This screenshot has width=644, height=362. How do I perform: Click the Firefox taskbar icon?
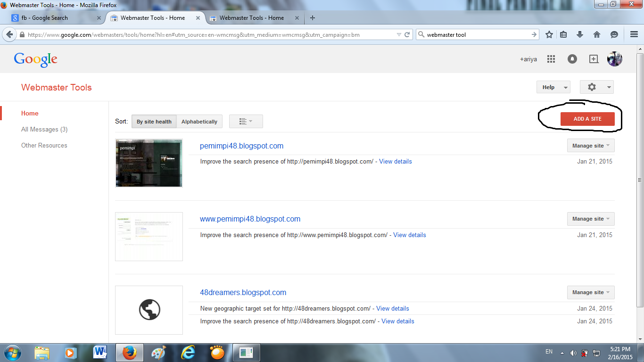point(129,353)
